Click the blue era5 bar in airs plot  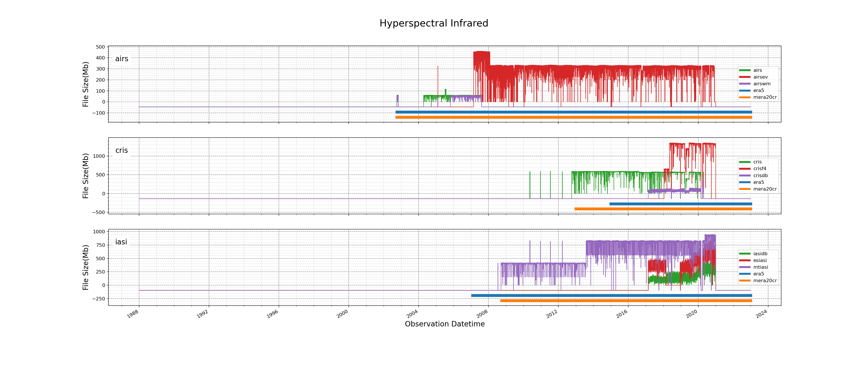point(573,112)
